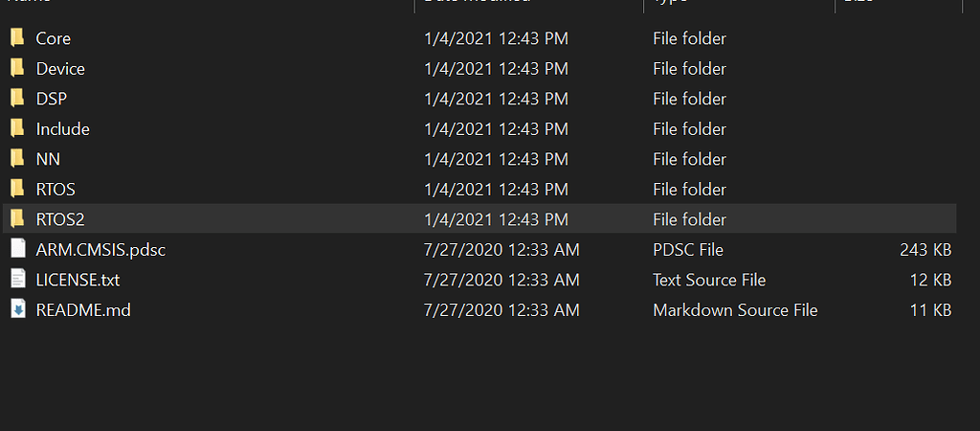Select the NN folder icon
980x431 pixels.
click(17, 159)
